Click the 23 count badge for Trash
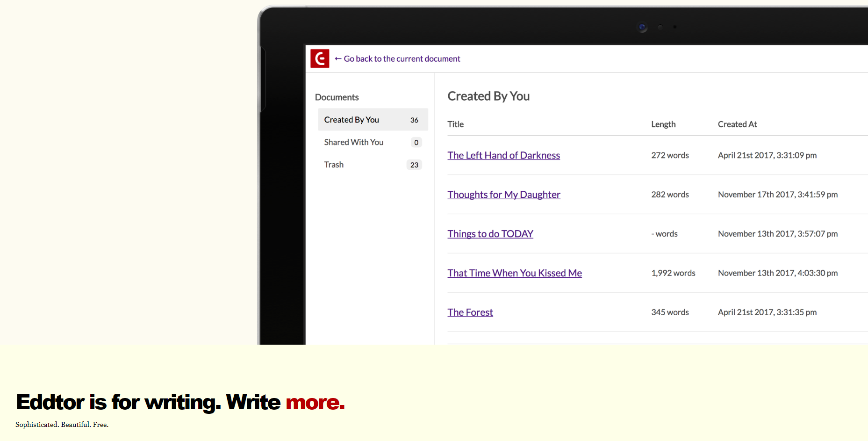Viewport: 868px width, 441px height. point(414,165)
